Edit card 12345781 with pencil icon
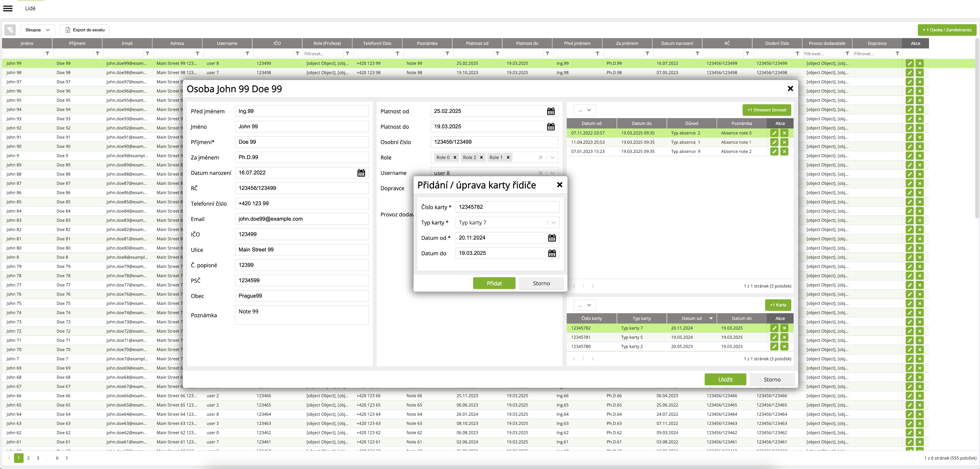This screenshot has height=469, width=980. pos(774,337)
